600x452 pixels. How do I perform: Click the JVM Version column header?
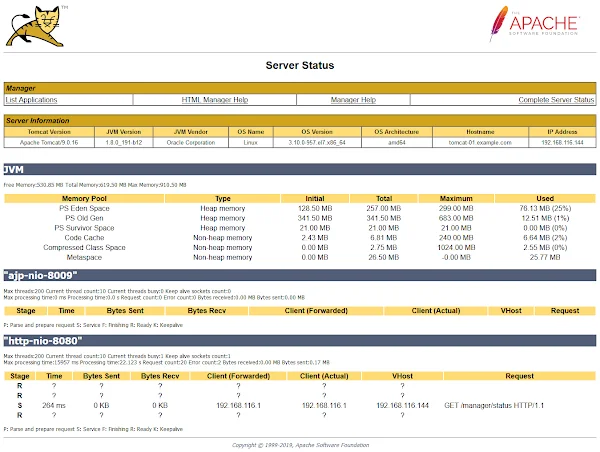click(123, 132)
